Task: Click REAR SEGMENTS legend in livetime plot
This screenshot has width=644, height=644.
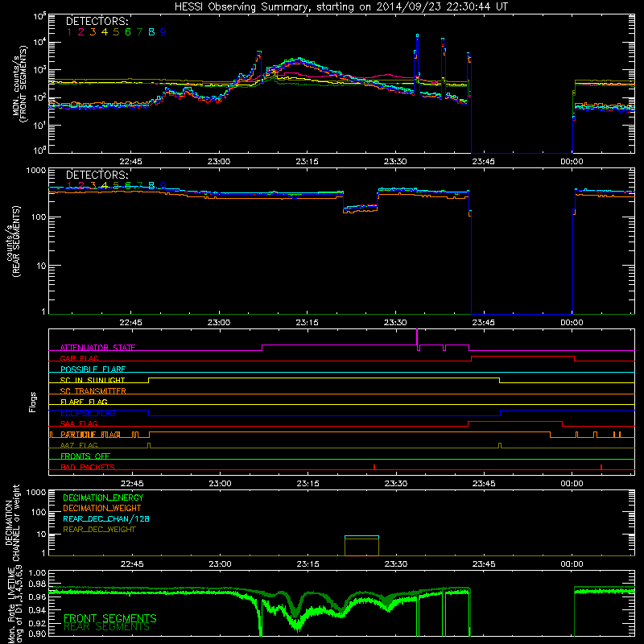Action: tap(107, 627)
